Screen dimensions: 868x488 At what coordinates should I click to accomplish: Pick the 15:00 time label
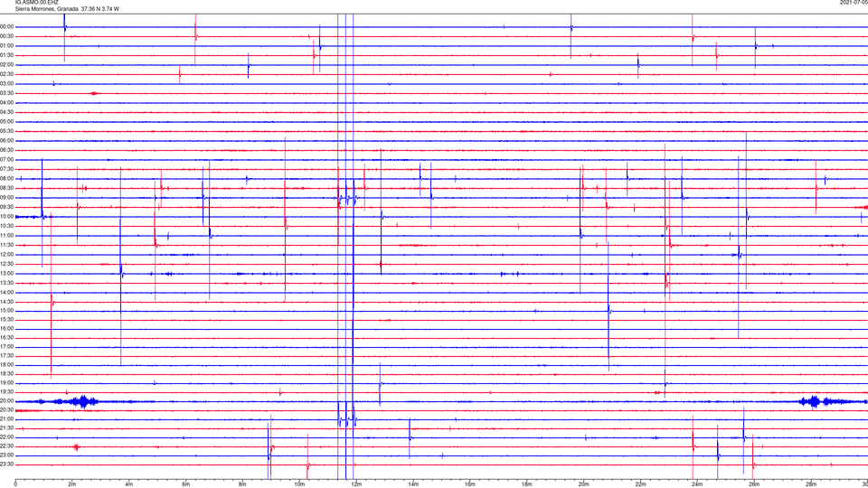[x=7, y=310]
